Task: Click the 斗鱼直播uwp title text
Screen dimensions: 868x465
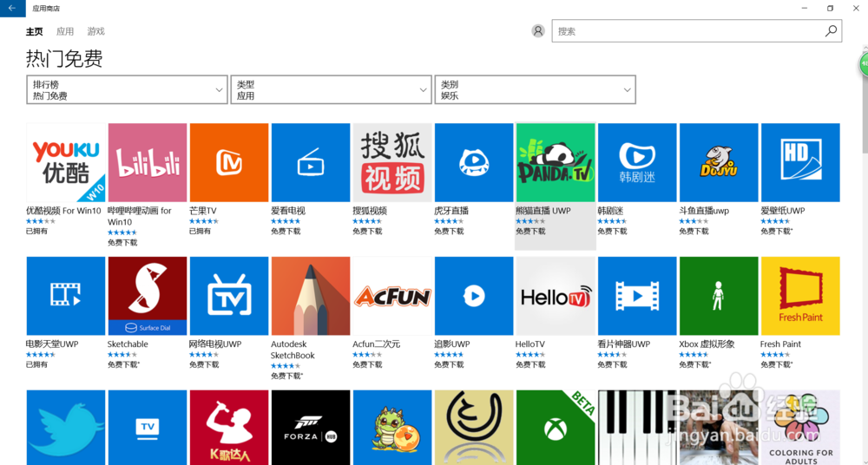Action: point(704,211)
